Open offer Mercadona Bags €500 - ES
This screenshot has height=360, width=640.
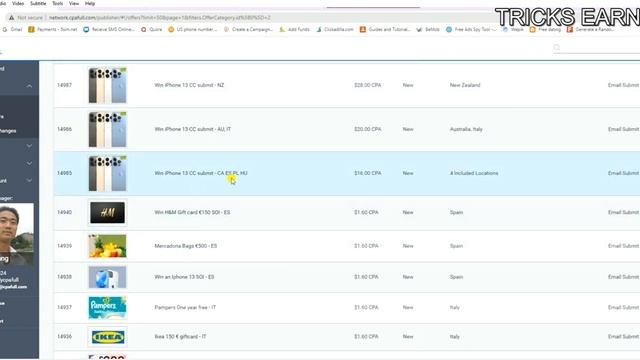186,246
